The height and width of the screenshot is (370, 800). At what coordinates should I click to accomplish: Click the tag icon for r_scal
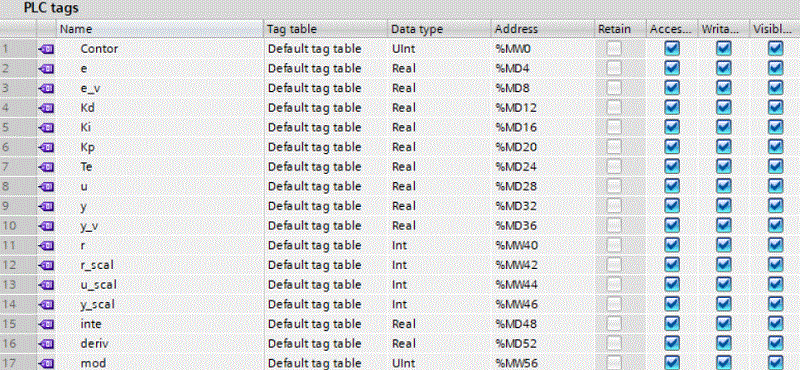point(46,265)
